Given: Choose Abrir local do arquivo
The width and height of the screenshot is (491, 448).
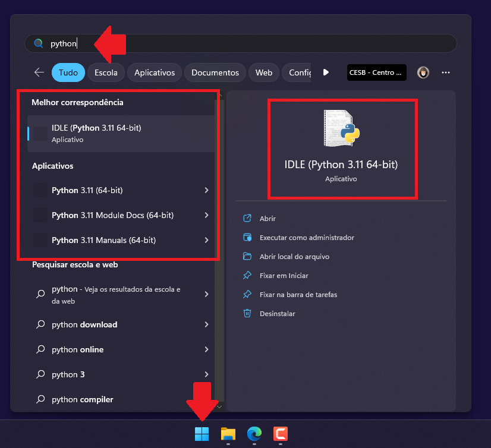Looking at the screenshot, I should point(294,257).
